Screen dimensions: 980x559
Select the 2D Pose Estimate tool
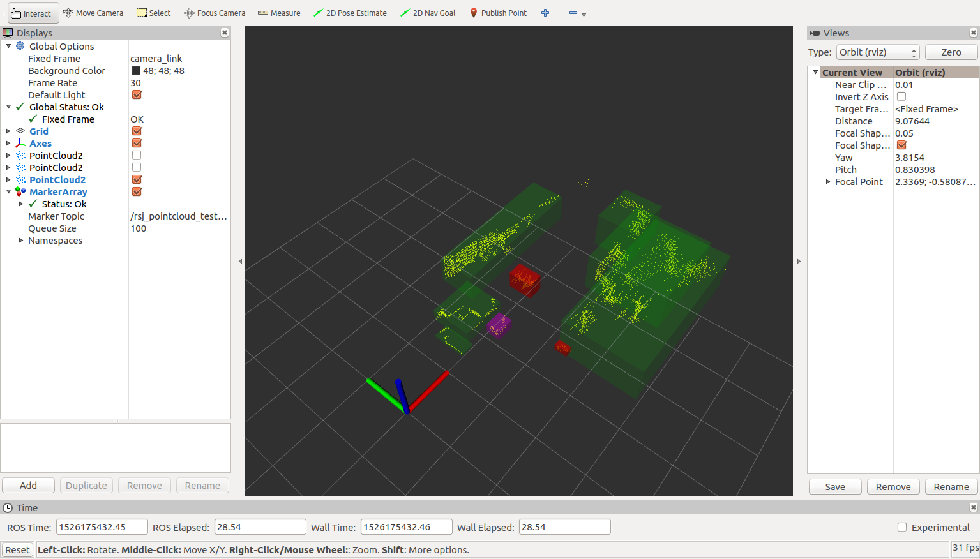coord(351,13)
